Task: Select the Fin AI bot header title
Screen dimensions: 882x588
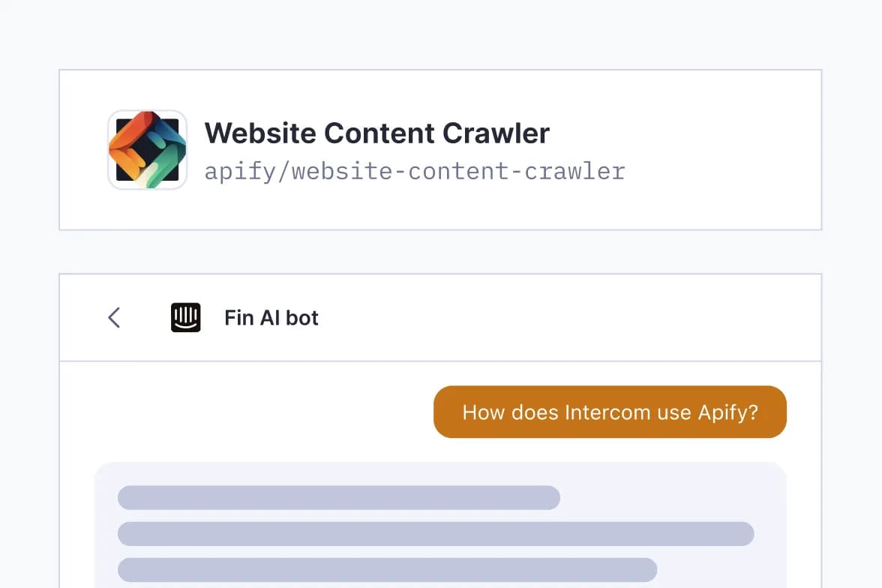Action: coord(271,318)
